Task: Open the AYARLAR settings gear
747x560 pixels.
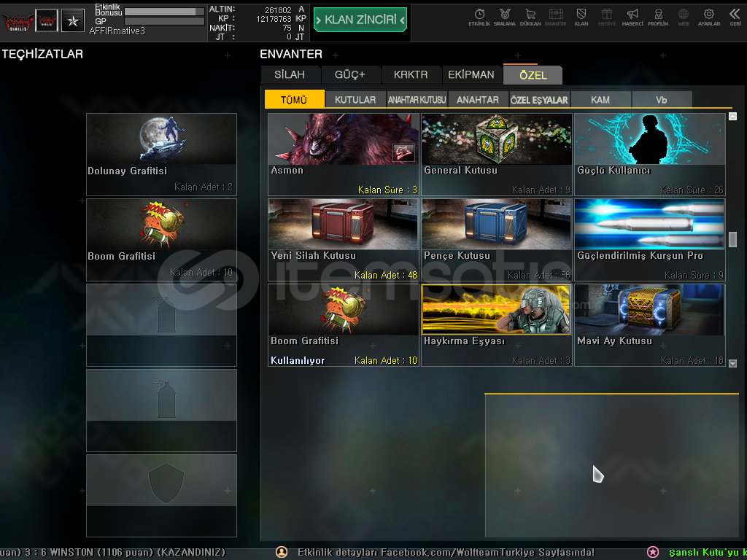Action: 709,17
